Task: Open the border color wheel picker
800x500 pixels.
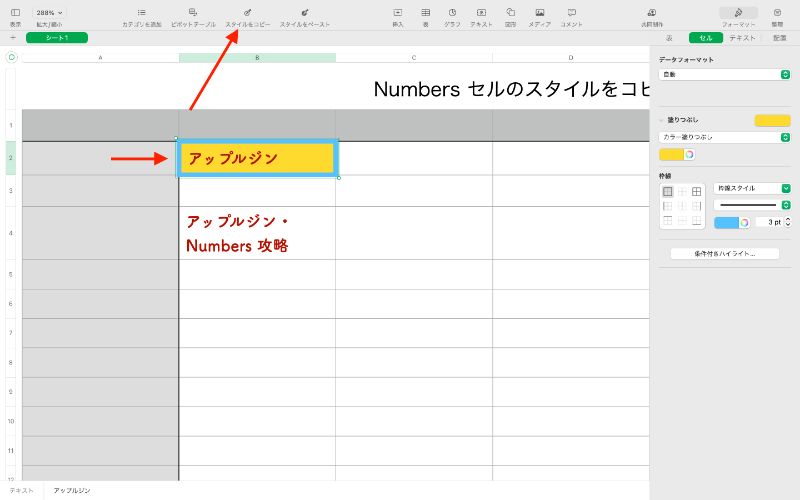Action: pos(744,222)
